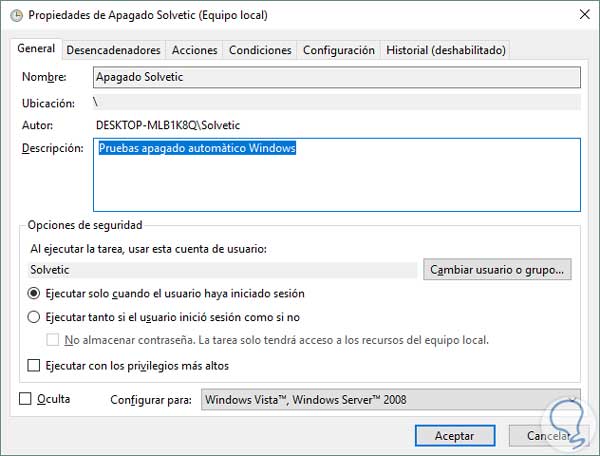The image size is (600, 456).
Task: Select Ejecutar solo cuando el usuario haya iniciado sesión
Action: (35, 294)
